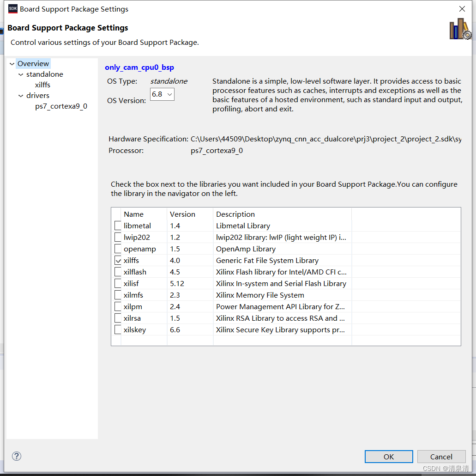The width and height of the screenshot is (476, 476).
Task: Check the openamp library box
Action: [x=118, y=249]
